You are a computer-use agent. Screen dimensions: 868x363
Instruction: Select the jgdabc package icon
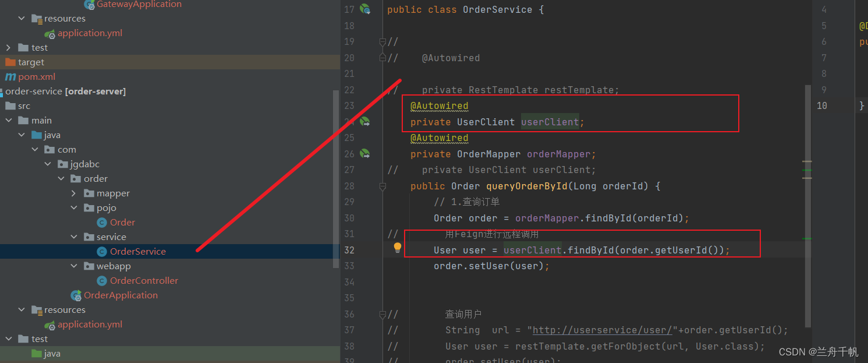click(62, 164)
